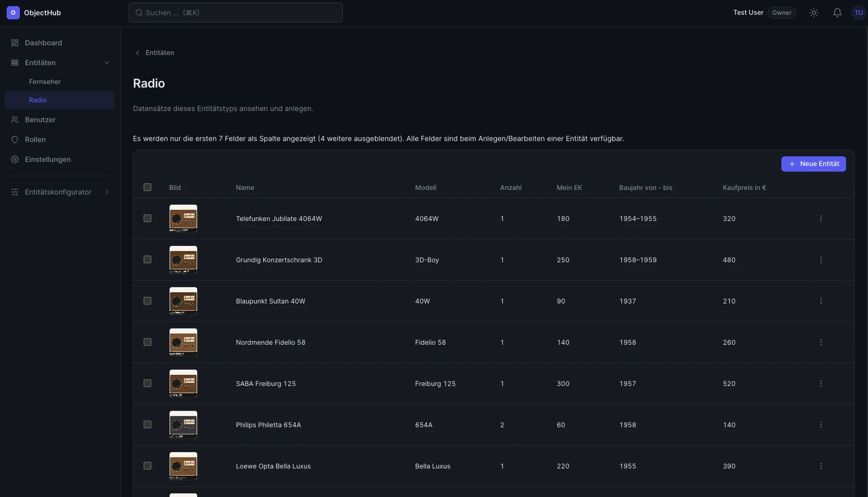Screen dimensions: 868x497
Task: Check the Philips Philetta 654A row checkbox
Action: click(148, 425)
